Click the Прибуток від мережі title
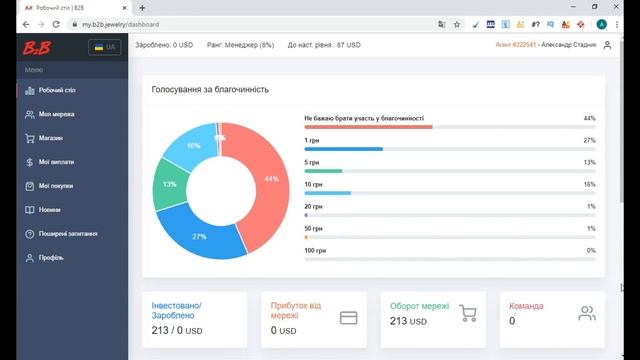 (296, 311)
